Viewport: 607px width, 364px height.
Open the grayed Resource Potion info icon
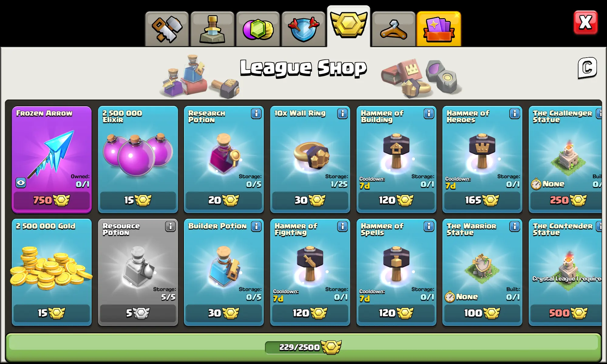(x=171, y=226)
